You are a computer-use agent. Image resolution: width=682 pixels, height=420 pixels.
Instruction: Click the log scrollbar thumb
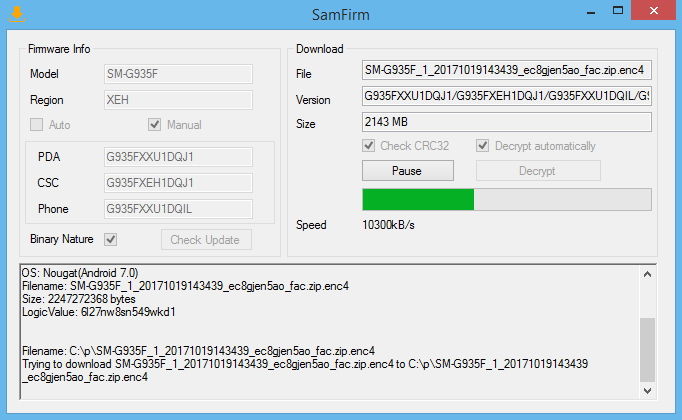click(x=647, y=350)
